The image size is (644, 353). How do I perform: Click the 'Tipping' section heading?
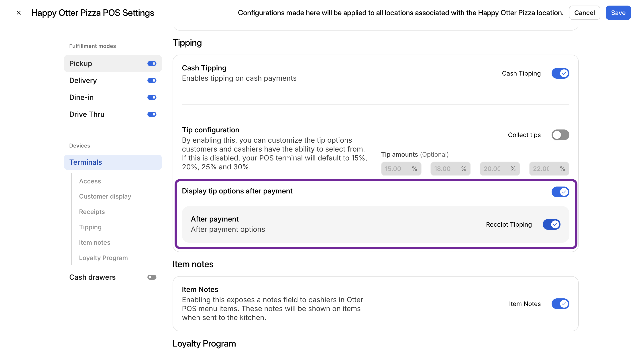(x=187, y=43)
